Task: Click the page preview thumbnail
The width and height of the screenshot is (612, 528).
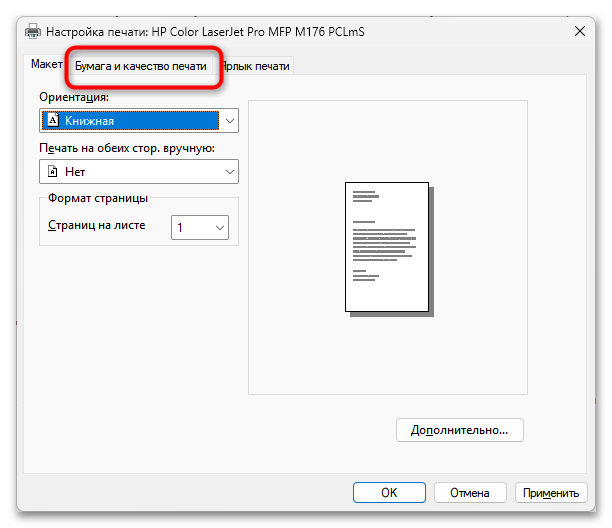Action: [x=389, y=249]
